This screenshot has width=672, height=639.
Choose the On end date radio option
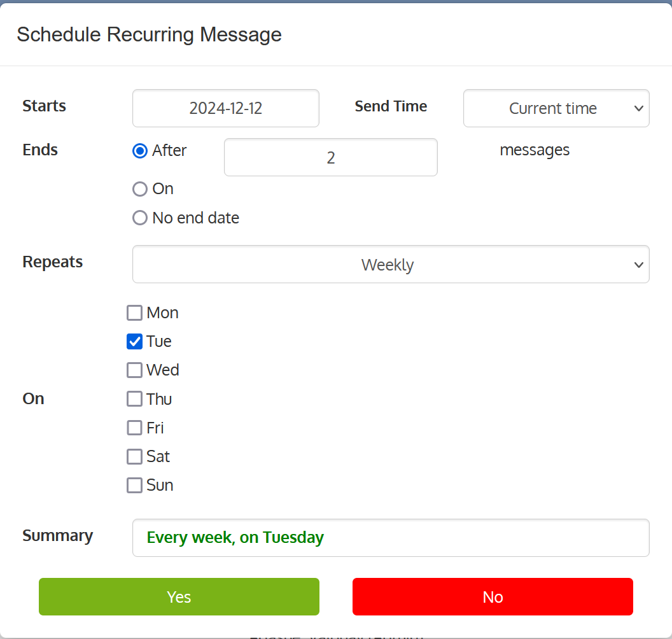(x=140, y=189)
